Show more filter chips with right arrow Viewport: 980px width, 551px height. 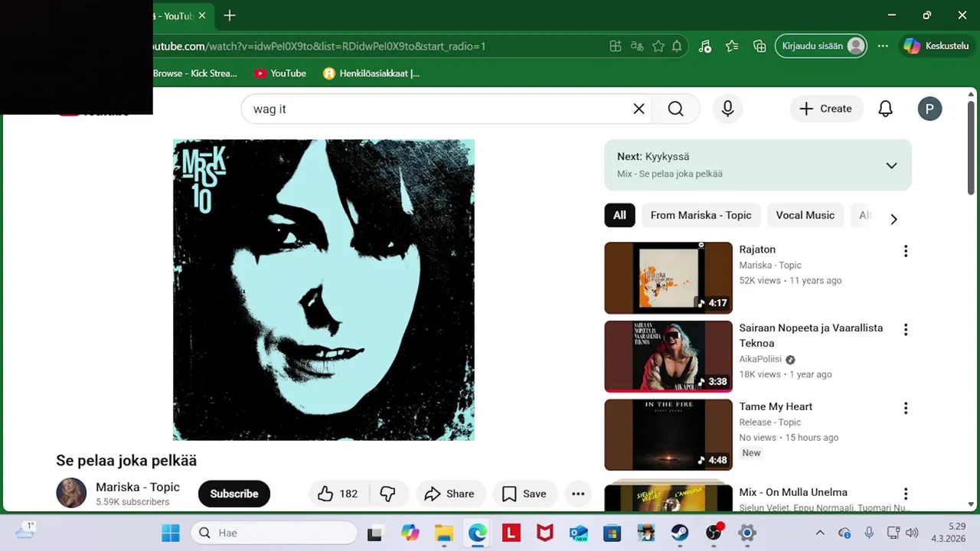coord(893,219)
